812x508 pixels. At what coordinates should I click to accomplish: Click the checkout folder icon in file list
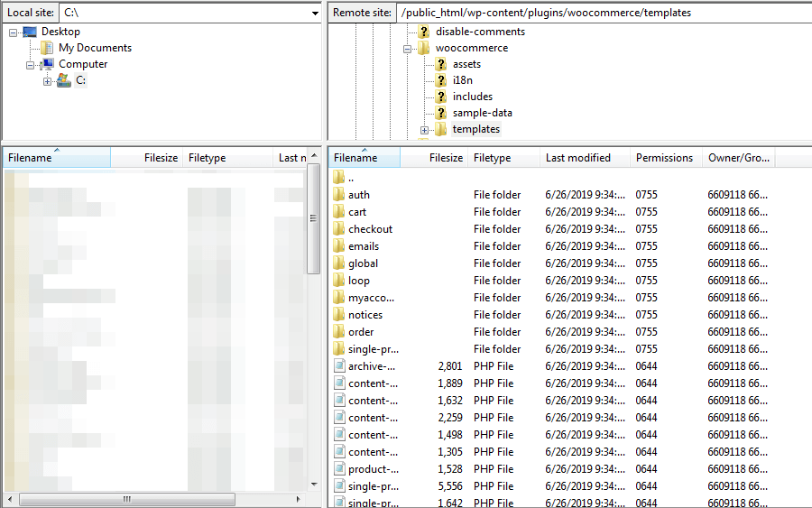(339, 229)
